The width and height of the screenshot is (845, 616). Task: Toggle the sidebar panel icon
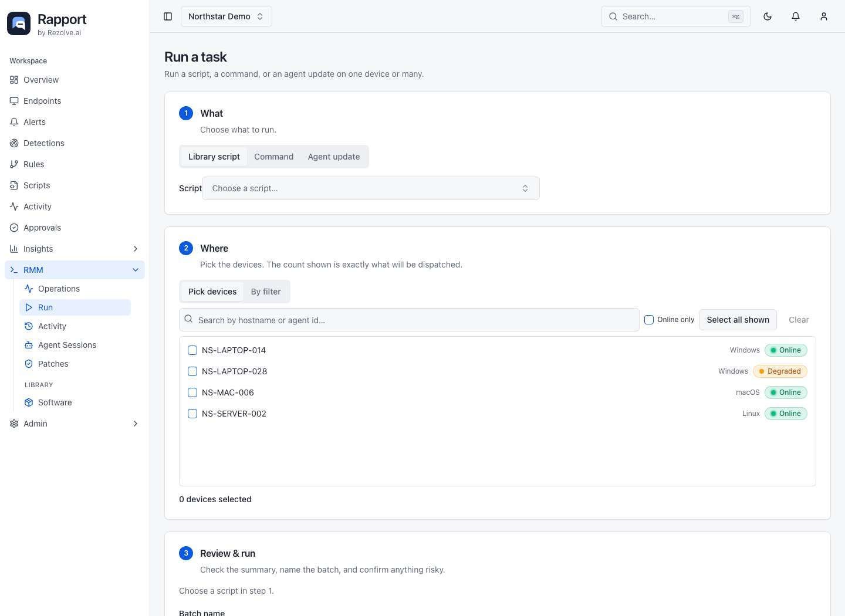tap(168, 16)
